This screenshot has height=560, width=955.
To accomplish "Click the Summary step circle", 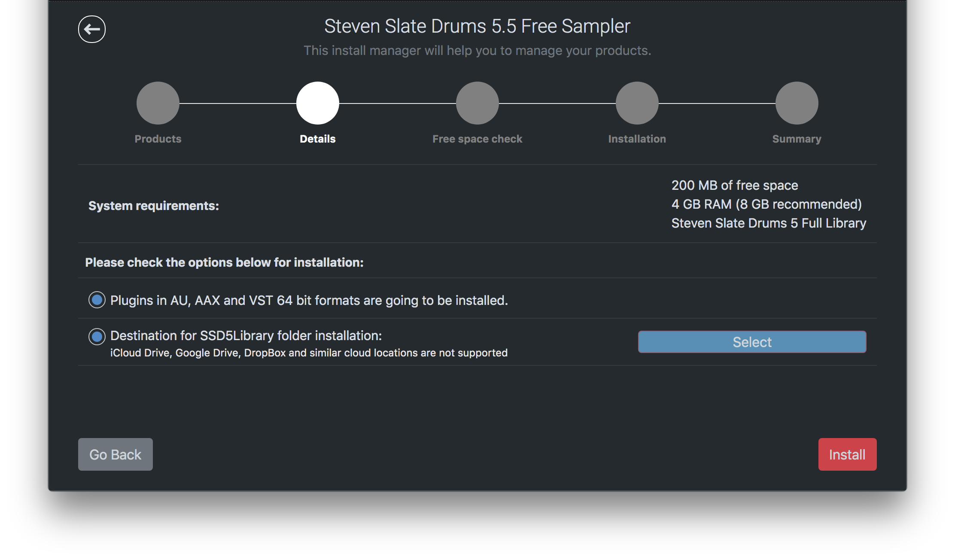I will tap(797, 103).
